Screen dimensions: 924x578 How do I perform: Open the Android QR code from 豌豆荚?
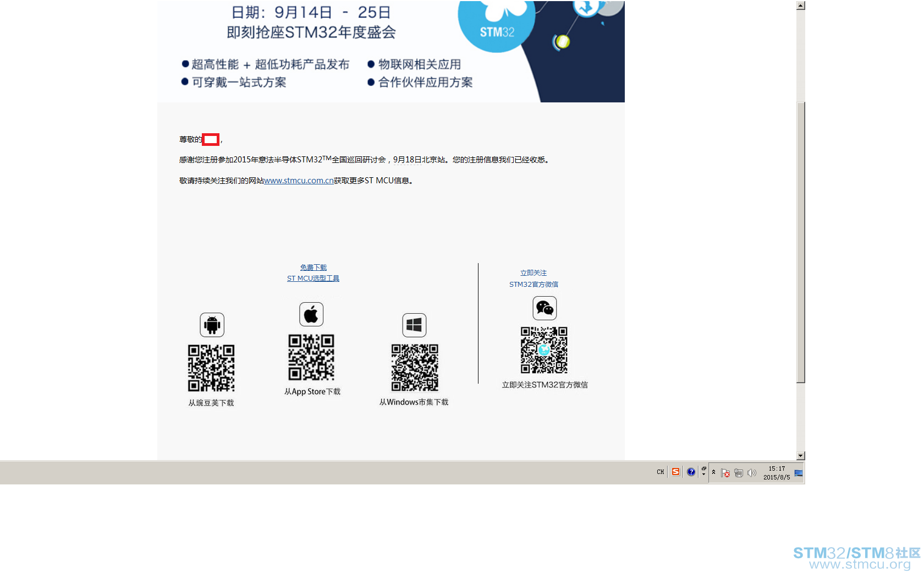211,368
